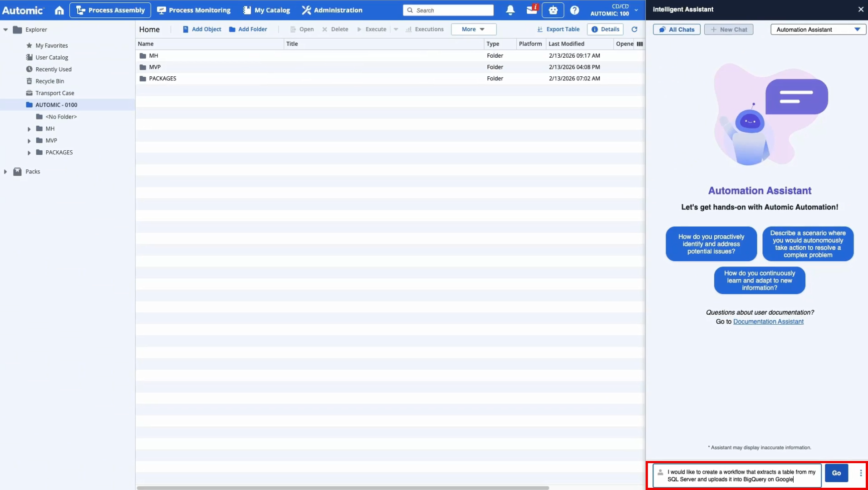This screenshot has height=490, width=868.
Task: Open the Administration perspective
Action: (332, 10)
